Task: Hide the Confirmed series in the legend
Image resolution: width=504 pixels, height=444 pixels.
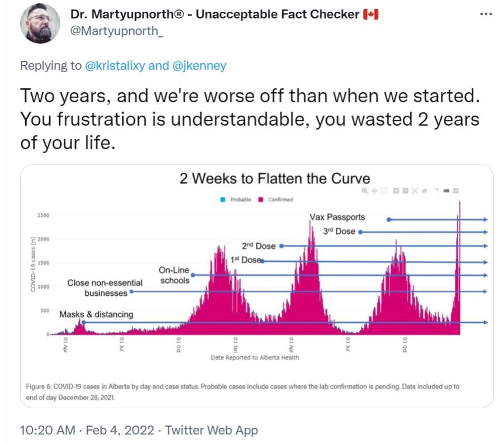Action: [x=261, y=200]
